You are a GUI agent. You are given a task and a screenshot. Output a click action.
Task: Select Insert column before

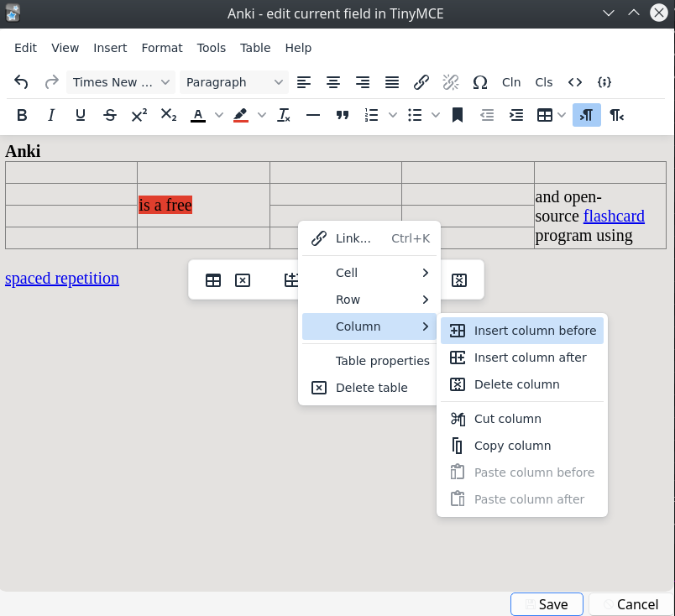pyautogui.click(x=521, y=331)
